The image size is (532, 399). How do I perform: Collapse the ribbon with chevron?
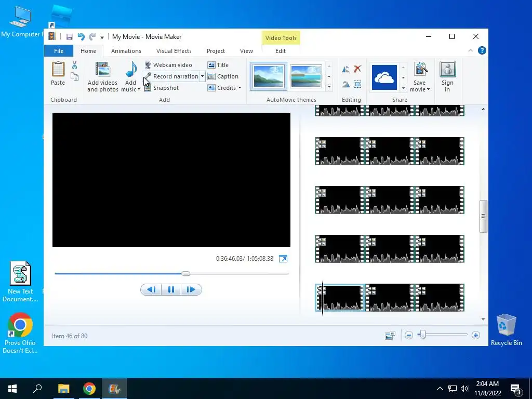click(x=470, y=50)
